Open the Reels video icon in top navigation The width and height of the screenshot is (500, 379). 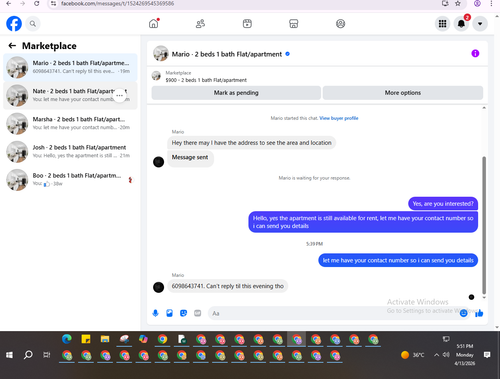pyautogui.click(x=247, y=24)
